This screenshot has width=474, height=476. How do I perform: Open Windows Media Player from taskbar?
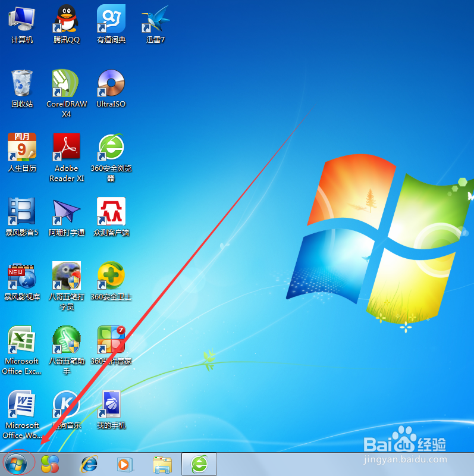point(124,465)
